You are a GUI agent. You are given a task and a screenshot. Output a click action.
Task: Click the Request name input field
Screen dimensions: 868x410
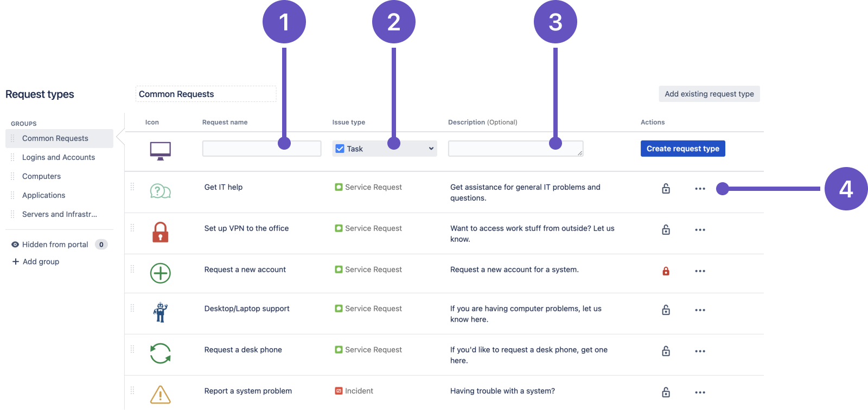[261, 149]
